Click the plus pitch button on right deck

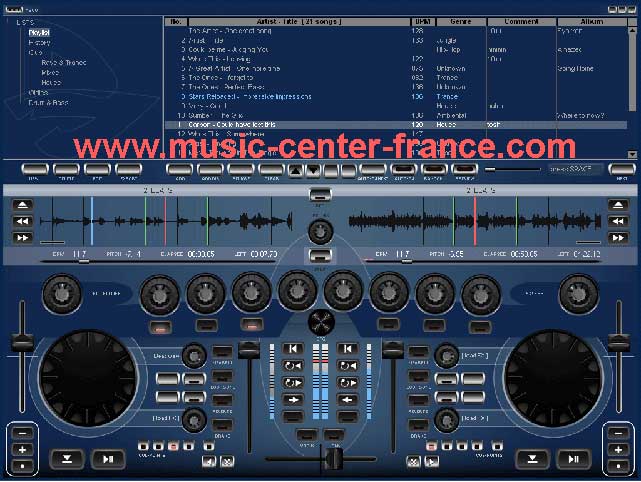[618, 449]
